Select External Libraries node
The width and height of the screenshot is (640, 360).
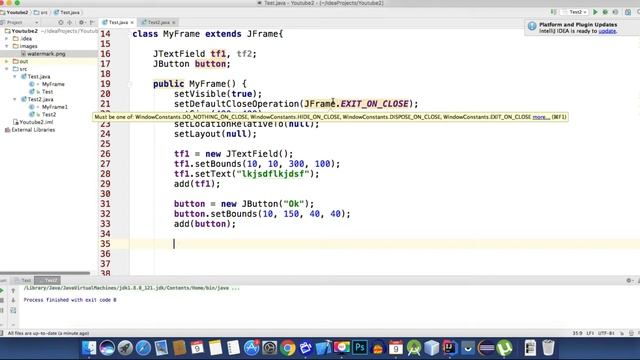point(33,130)
